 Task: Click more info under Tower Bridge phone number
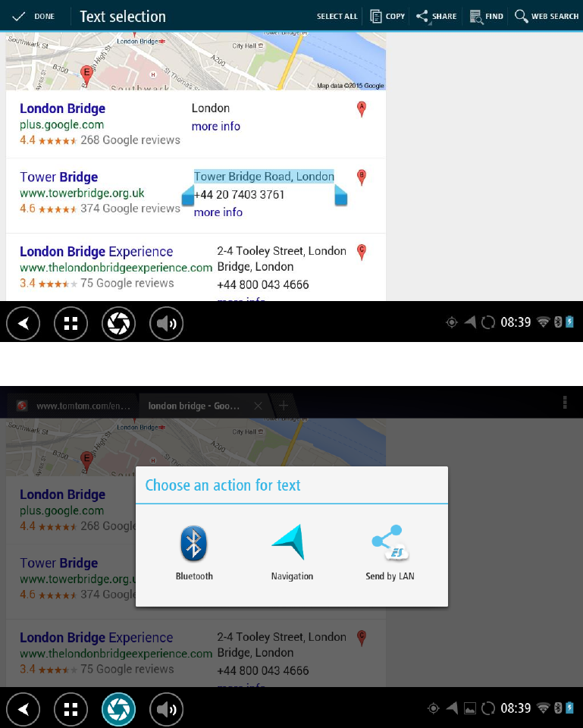tap(218, 212)
